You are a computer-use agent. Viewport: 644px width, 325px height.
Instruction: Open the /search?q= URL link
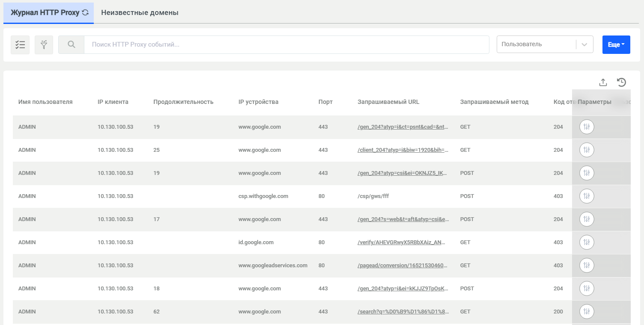point(403,312)
